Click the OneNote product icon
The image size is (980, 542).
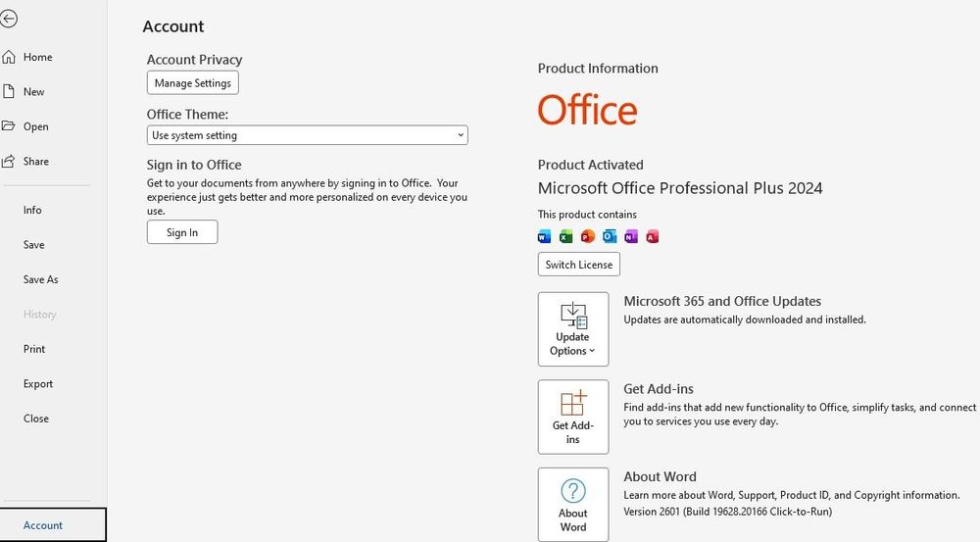point(631,236)
